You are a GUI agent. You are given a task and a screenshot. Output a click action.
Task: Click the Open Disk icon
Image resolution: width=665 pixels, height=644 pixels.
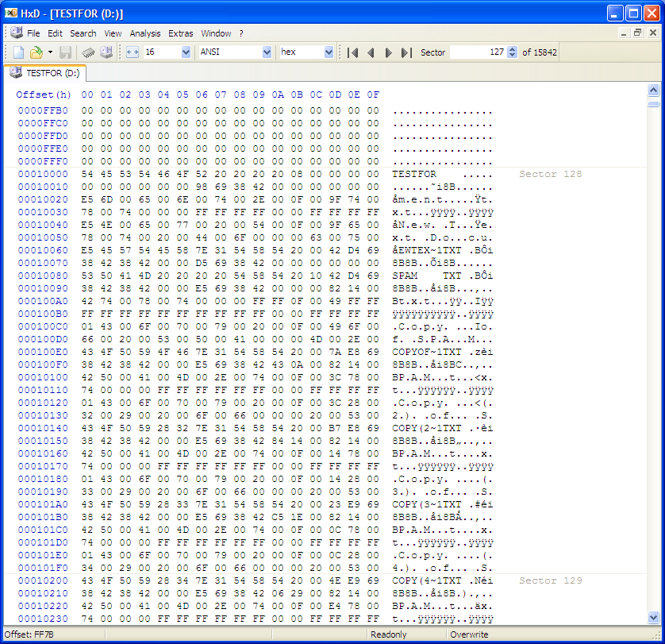pos(106,52)
